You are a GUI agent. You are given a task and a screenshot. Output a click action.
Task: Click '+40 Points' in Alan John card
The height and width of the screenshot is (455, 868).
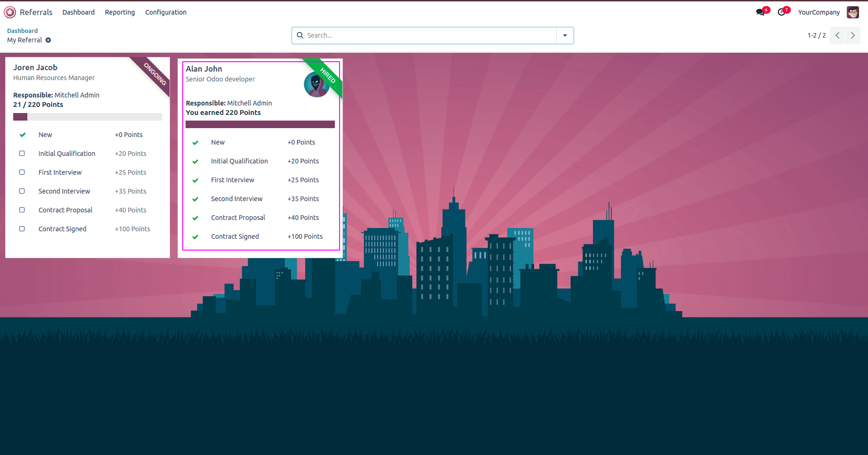(303, 218)
